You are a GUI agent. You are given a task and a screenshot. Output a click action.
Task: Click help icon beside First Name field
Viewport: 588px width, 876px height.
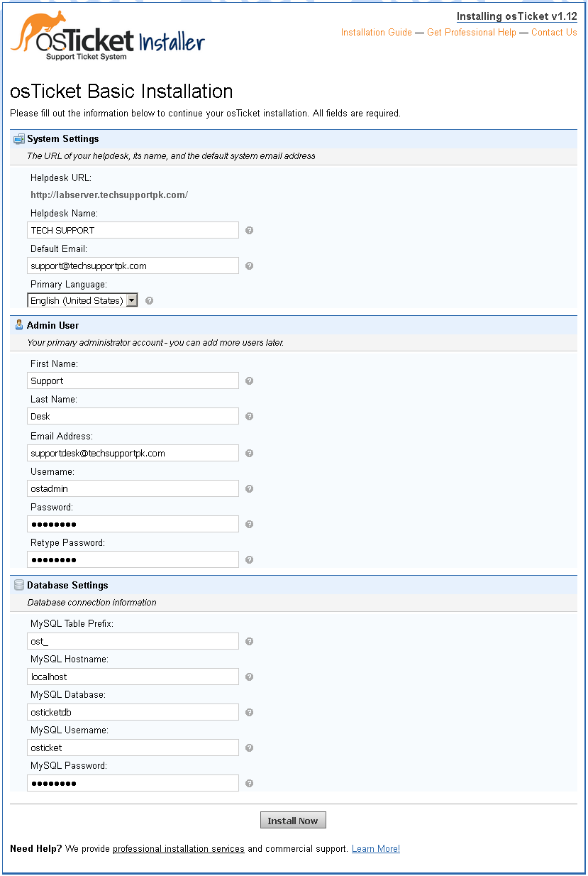249,381
